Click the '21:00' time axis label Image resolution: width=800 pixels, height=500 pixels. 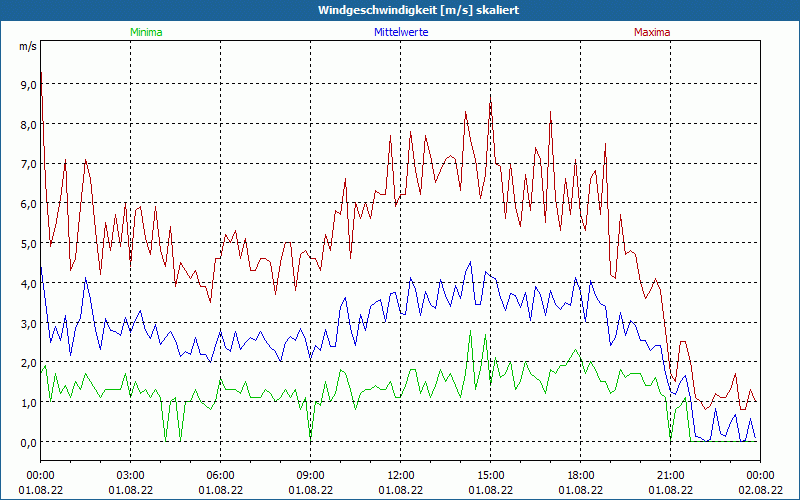pos(670,476)
